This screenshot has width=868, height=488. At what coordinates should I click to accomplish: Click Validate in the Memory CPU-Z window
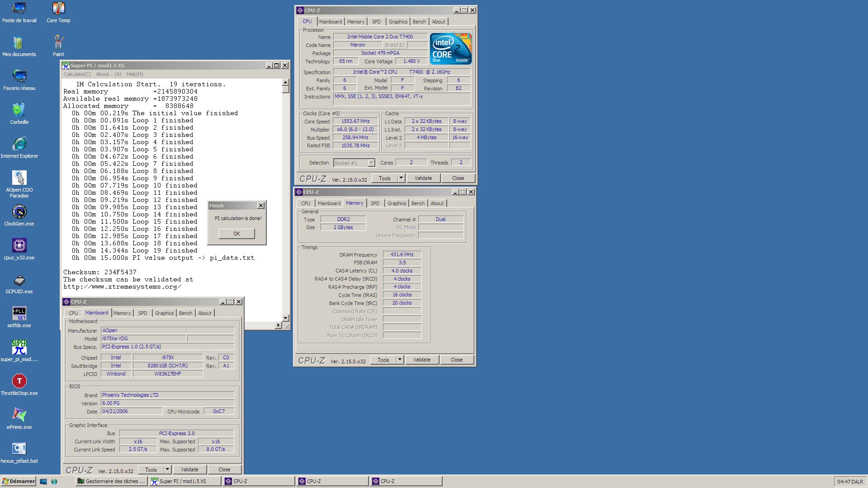(x=422, y=360)
